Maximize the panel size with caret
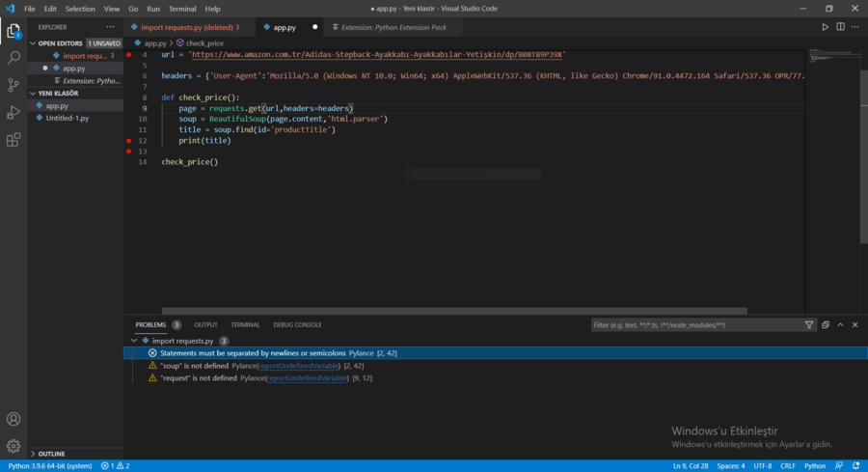 [840, 325]
